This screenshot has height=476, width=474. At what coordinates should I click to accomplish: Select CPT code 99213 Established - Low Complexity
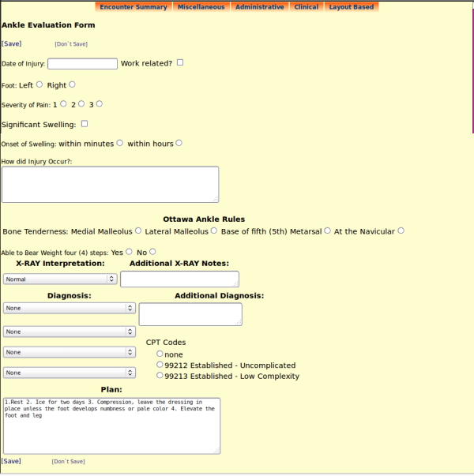160,376
